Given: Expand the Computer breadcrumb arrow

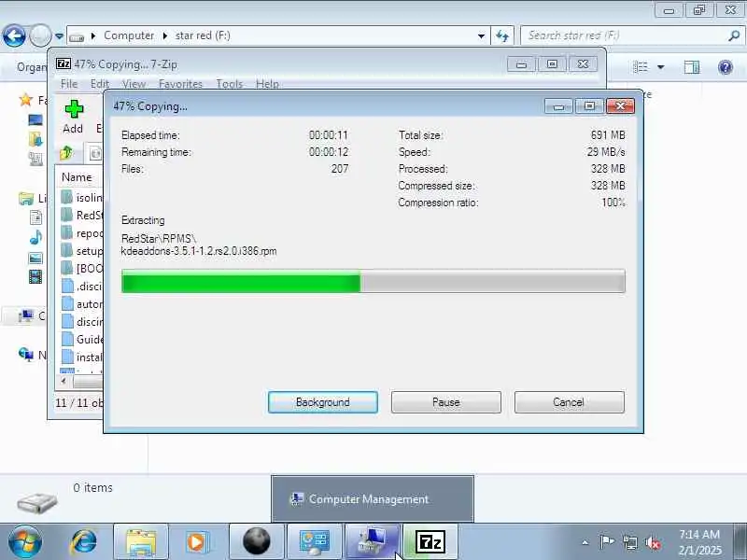Looking at the screenshot, I should (165, 35).
